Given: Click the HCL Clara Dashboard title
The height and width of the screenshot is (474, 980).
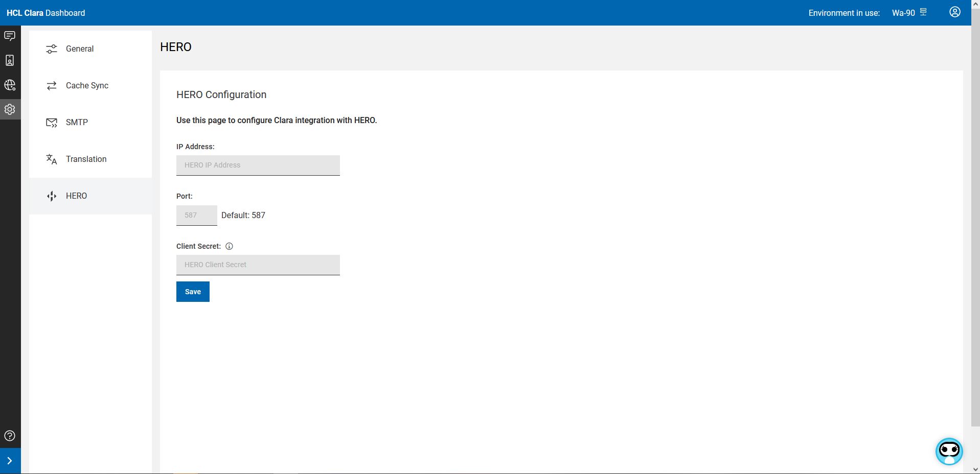Looking at the screenshot, I should 46,13.
